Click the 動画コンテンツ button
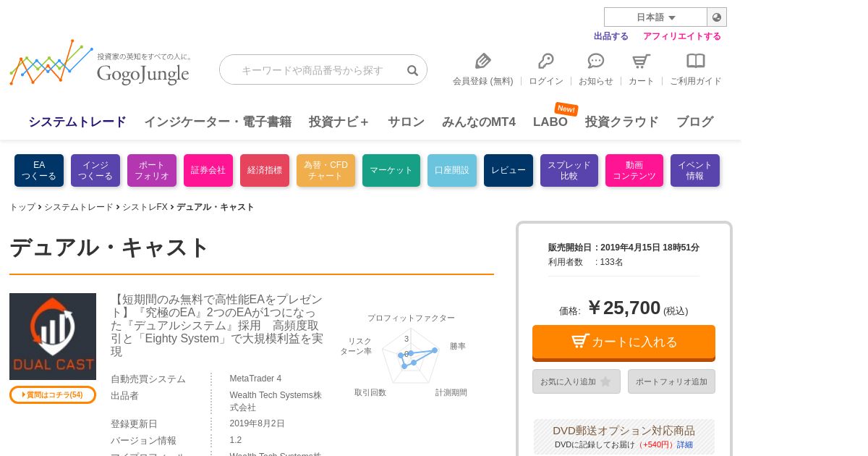This screenshot has width=868, height=456. coord(634,170)
